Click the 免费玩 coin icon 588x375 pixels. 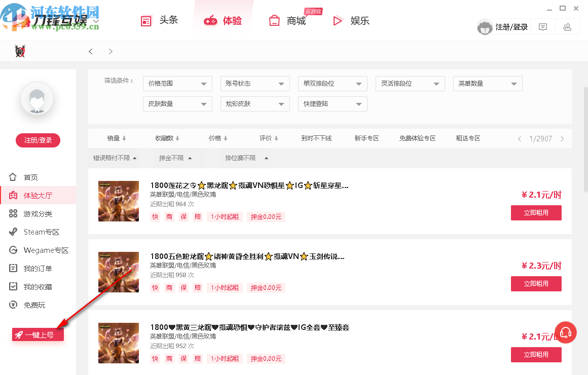pos(12,305)
